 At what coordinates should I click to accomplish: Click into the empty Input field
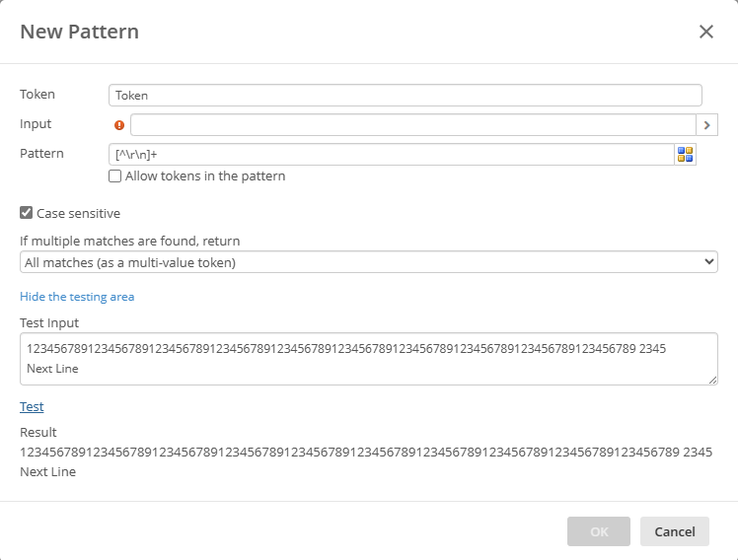(412, 125)
